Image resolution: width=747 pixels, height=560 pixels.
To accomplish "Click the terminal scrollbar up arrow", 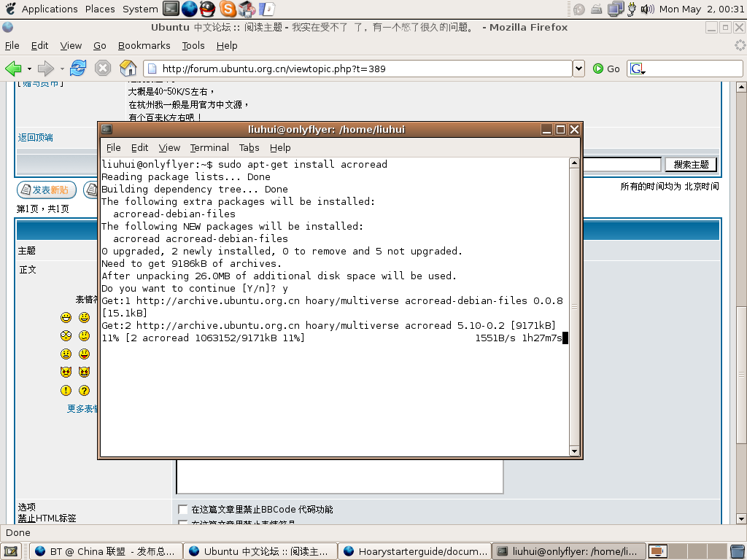I will (574, 163).
